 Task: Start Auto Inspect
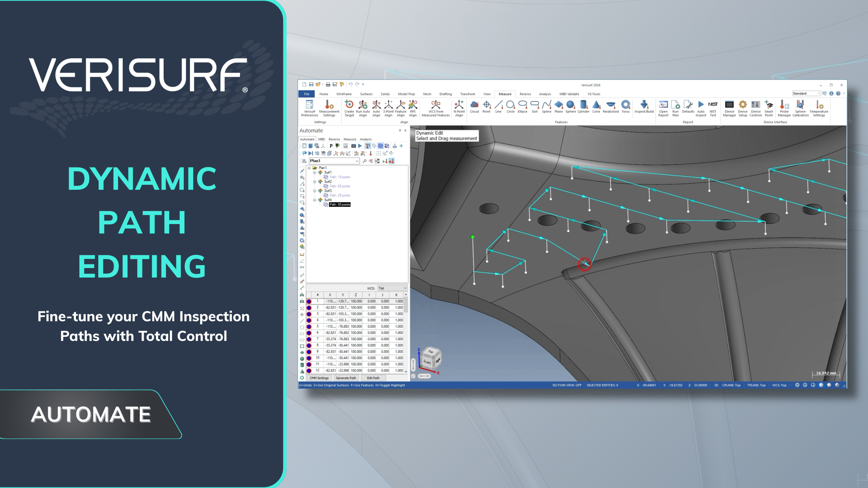point(701,108)
